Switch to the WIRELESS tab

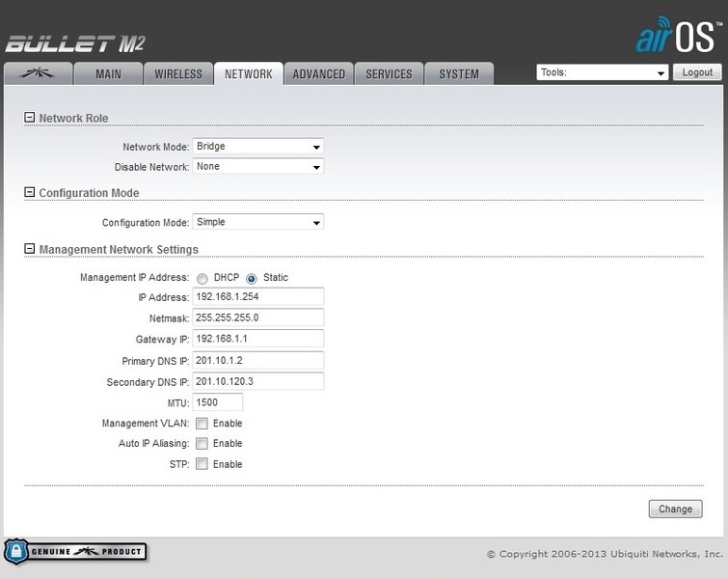pos(178,73)
